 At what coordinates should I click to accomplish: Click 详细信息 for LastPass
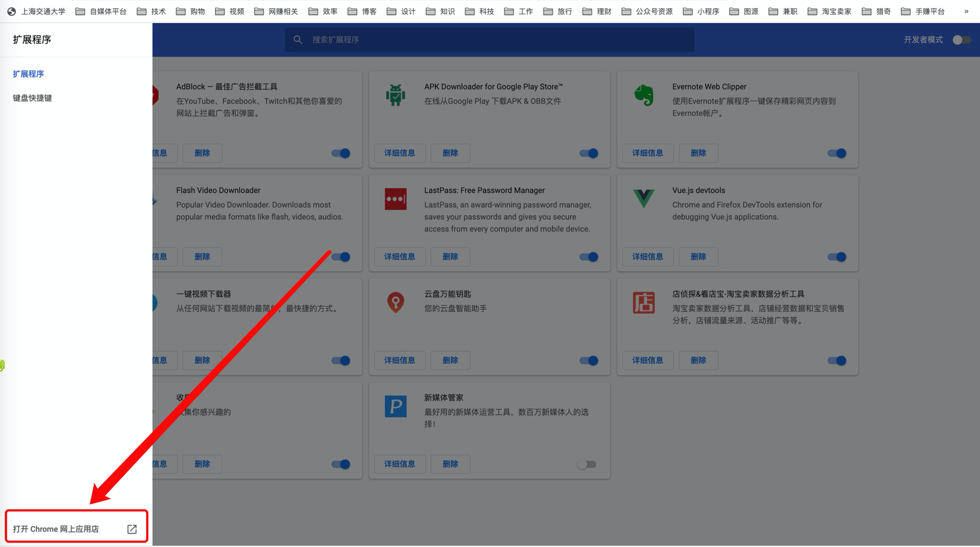pos(400,257)
